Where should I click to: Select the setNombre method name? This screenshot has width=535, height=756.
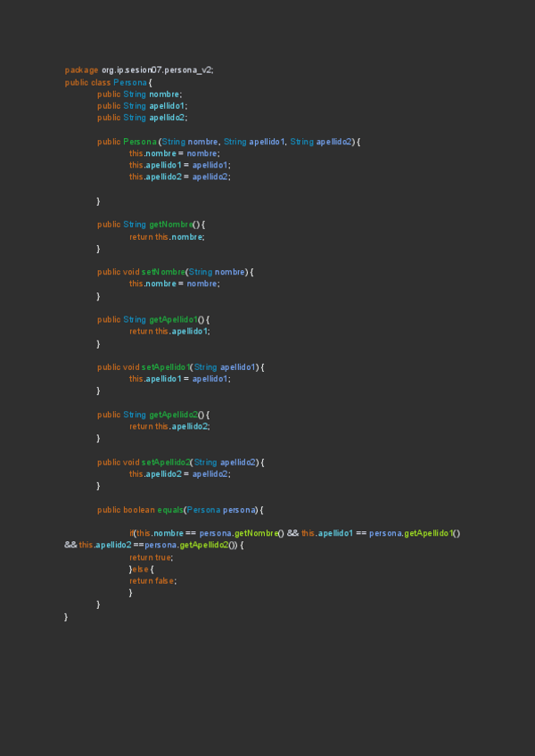pos(163,271)
